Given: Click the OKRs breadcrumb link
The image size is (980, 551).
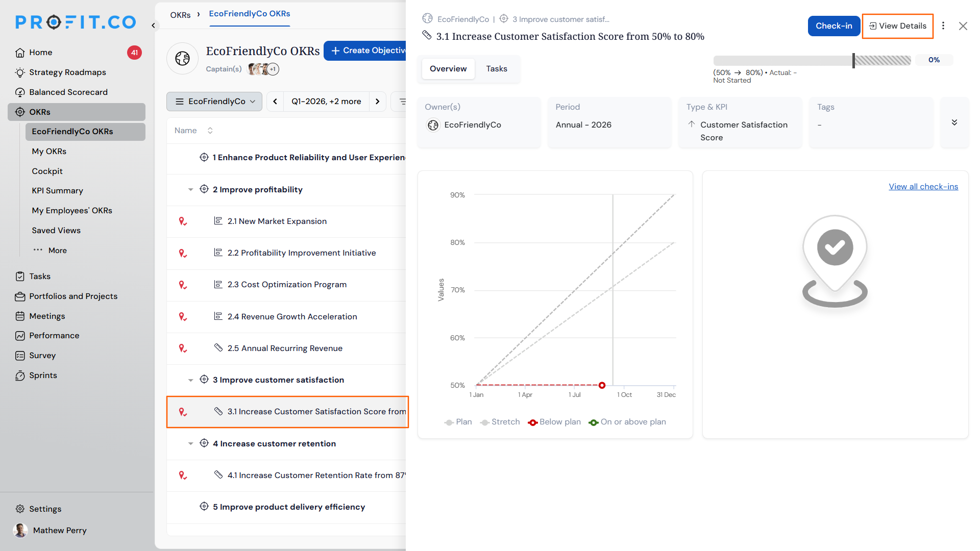Looking at the screenshot, I should click(x=180, y=15).
